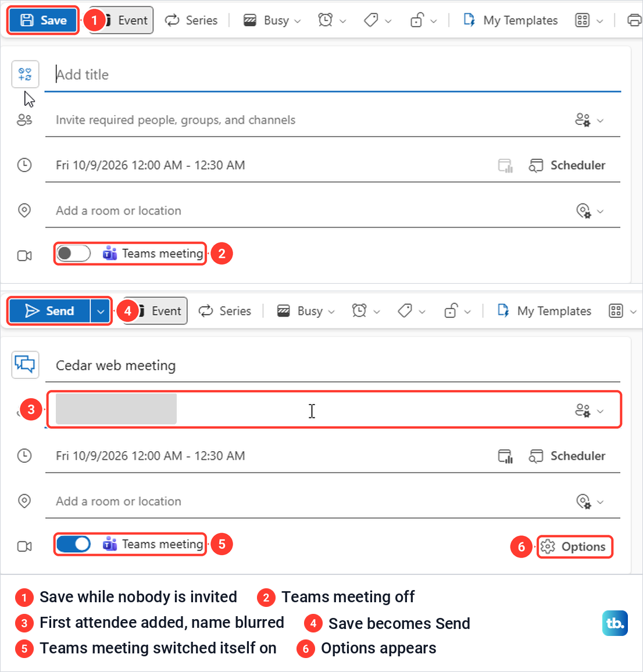Image resolution: width=643 pixels, height=672 pixels.
Task: Click availability calendar icon in bottom panel
Action: 505,456
